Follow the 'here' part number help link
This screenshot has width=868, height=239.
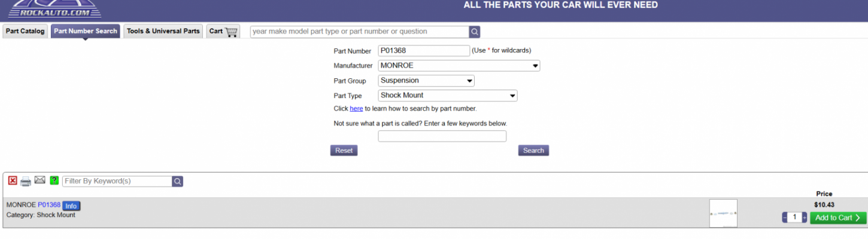coord(356,109)
